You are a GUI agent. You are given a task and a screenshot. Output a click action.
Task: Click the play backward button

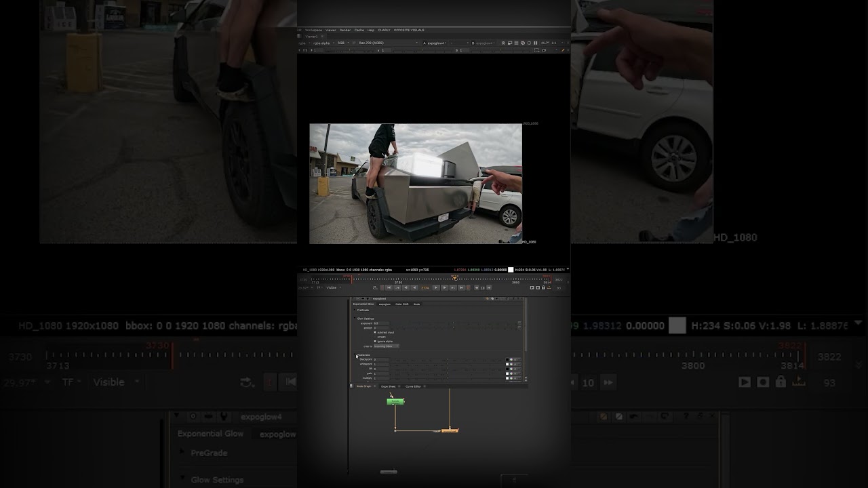point(414,287)
